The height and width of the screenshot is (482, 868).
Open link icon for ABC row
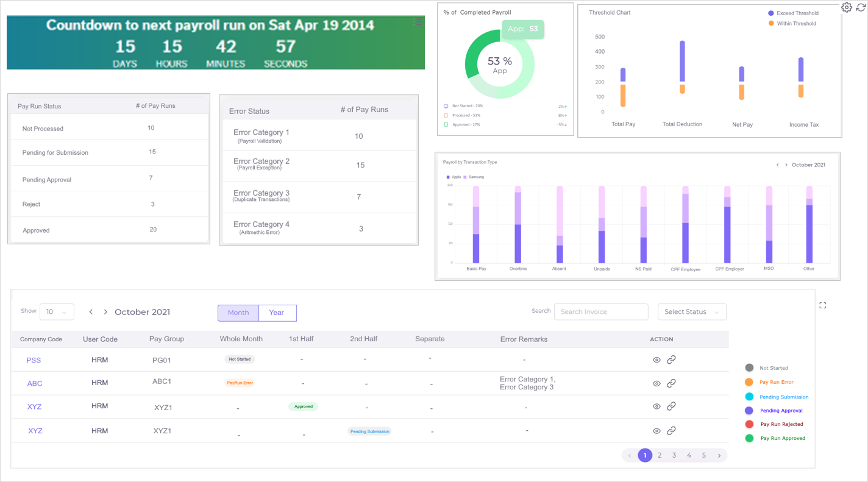pyautogui.click(x=671, y=383)
